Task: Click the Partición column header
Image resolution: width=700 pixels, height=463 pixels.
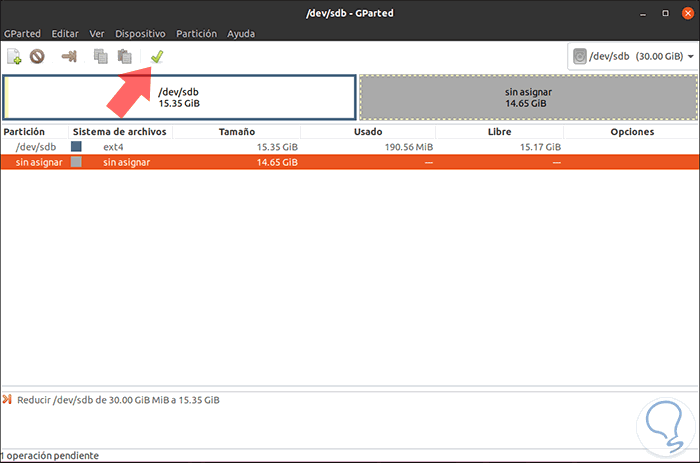Action: [25, 132]
